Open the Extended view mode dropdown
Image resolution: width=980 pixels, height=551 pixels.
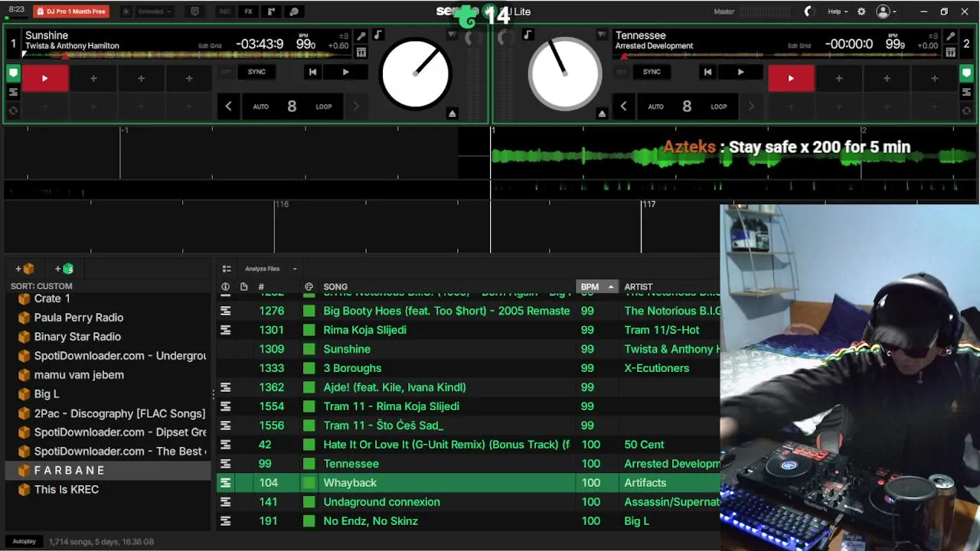155,11
